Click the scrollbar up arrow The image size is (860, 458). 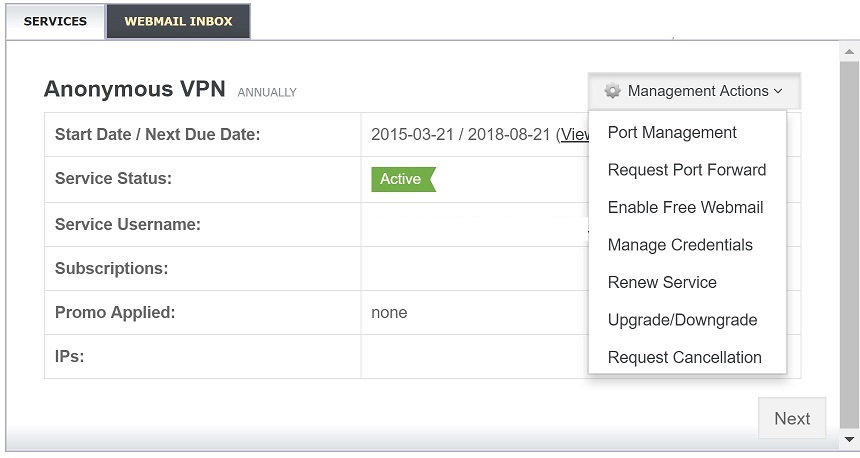(849, 52)
